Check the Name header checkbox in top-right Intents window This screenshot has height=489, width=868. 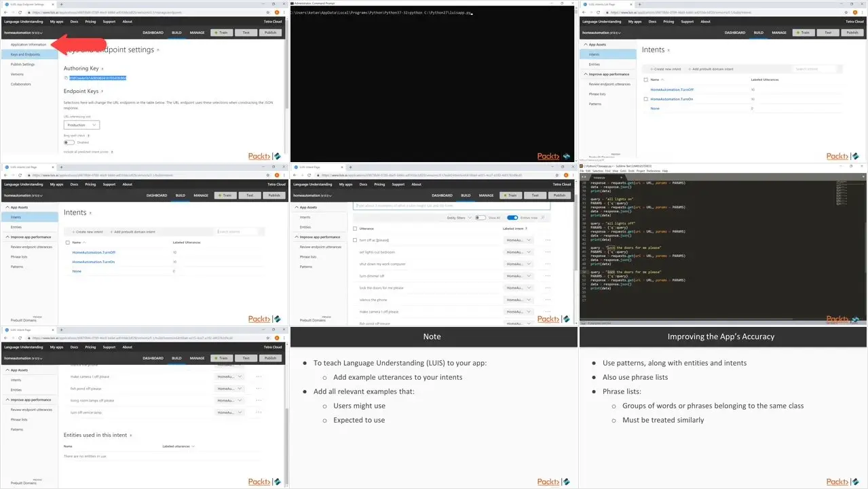click(x=645, y=79)
